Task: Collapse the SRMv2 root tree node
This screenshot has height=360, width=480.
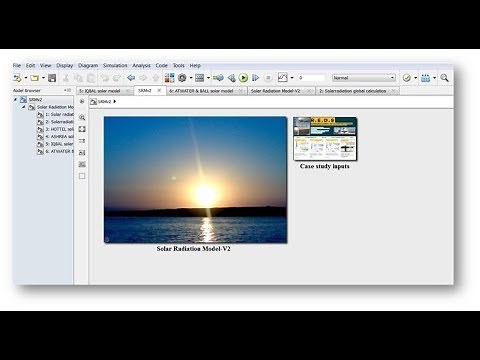Action: click(x=15, y=99)
